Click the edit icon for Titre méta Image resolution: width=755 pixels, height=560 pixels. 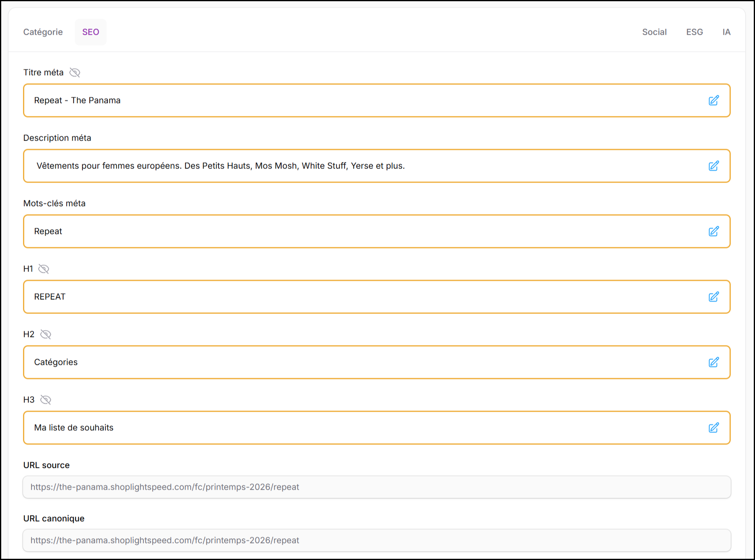tap(713, 101)
